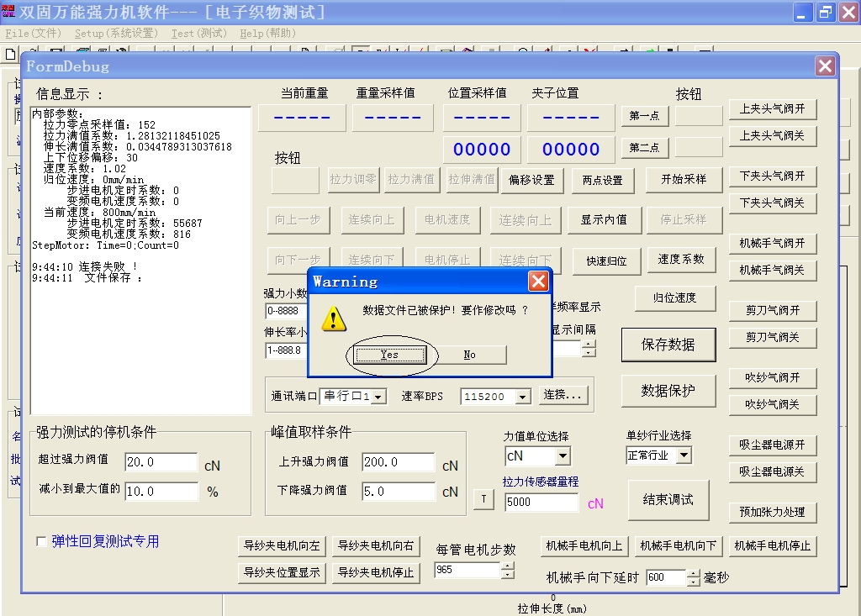Click the yellow warning triangle icon
The height and width of the screenshot is (616, 861).
[335, 318]
